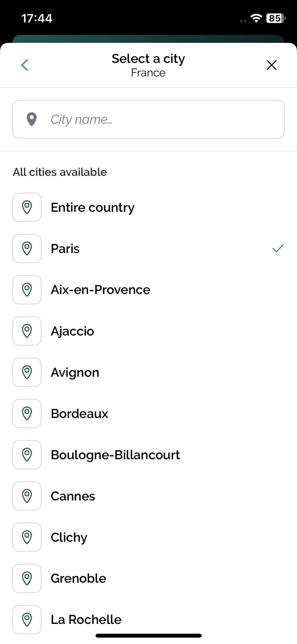This screenshot has width=297, height=644.
Task: Tap the Bordeaux location pin icon
Action: tap(27, 413)
